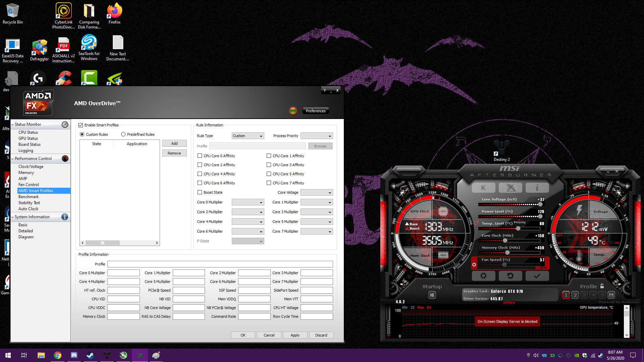Adjust the Core Clock slider handle

tap(505, 241)
